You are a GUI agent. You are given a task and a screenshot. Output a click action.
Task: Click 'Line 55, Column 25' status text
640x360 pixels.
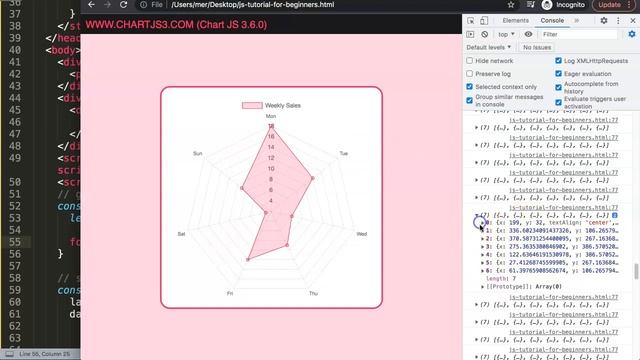[x=44, y=354]
